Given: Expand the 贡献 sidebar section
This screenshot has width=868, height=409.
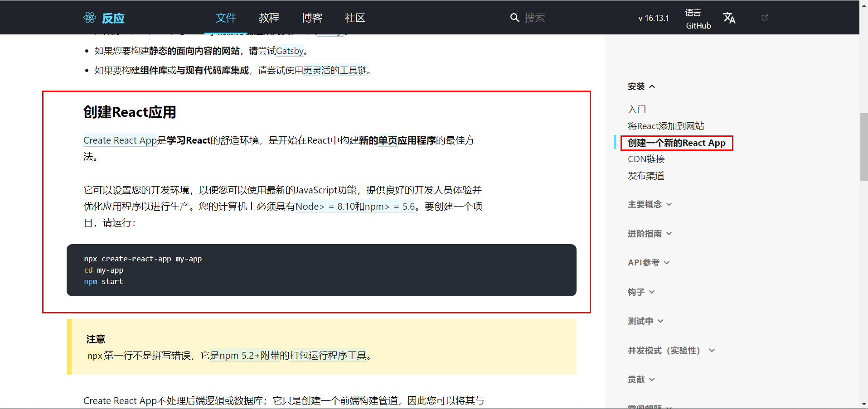Looking at the screenshot, I should point(641,380).
